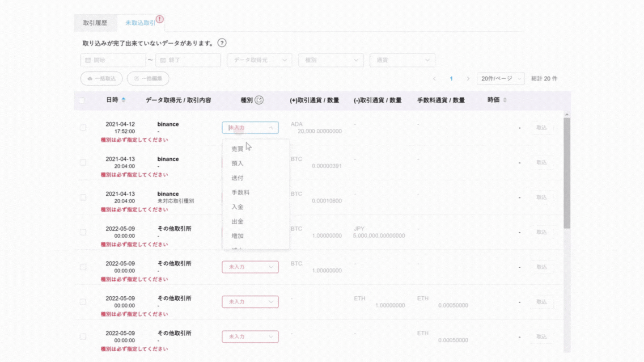Click the (+)取引通貨 / 数量 column header

pyautogui.click(x=314, y=101)
